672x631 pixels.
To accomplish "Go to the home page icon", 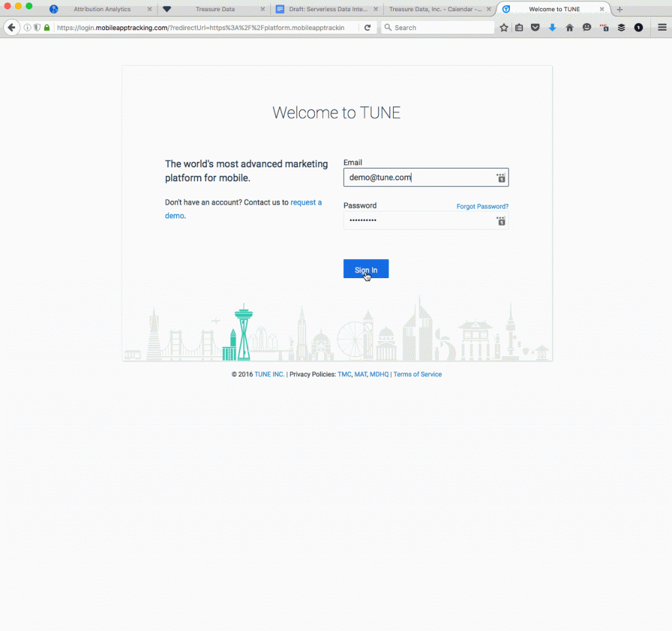I will 570,28.
